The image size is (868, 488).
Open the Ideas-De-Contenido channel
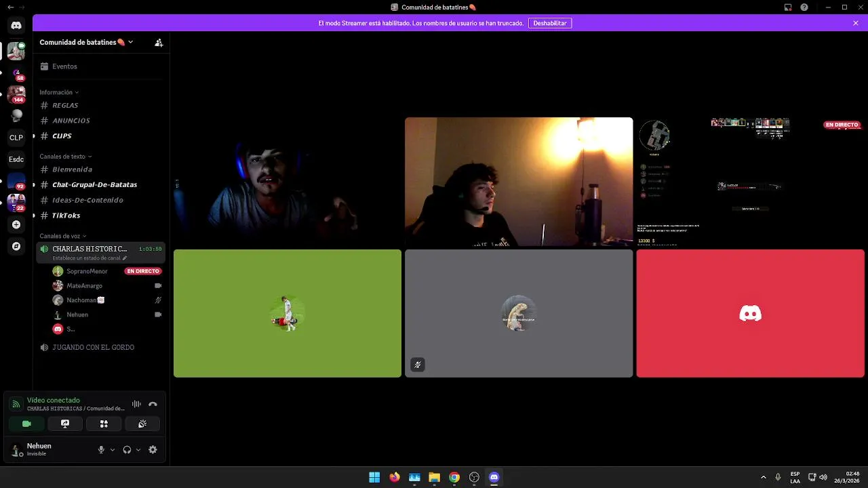coord(100,200)
